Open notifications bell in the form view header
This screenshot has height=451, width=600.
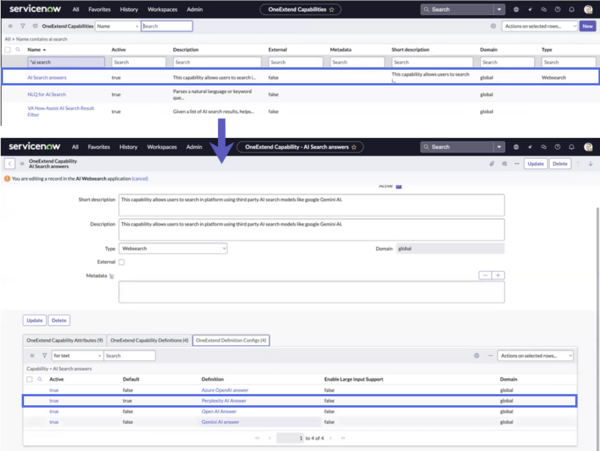pyautogui.click(x=572, y=147)
